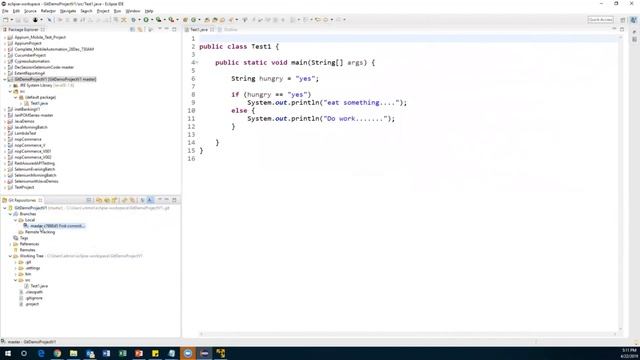The image size is (640, 360).
Task: Click Create new Git repository icon
Action: click(115, 200)
